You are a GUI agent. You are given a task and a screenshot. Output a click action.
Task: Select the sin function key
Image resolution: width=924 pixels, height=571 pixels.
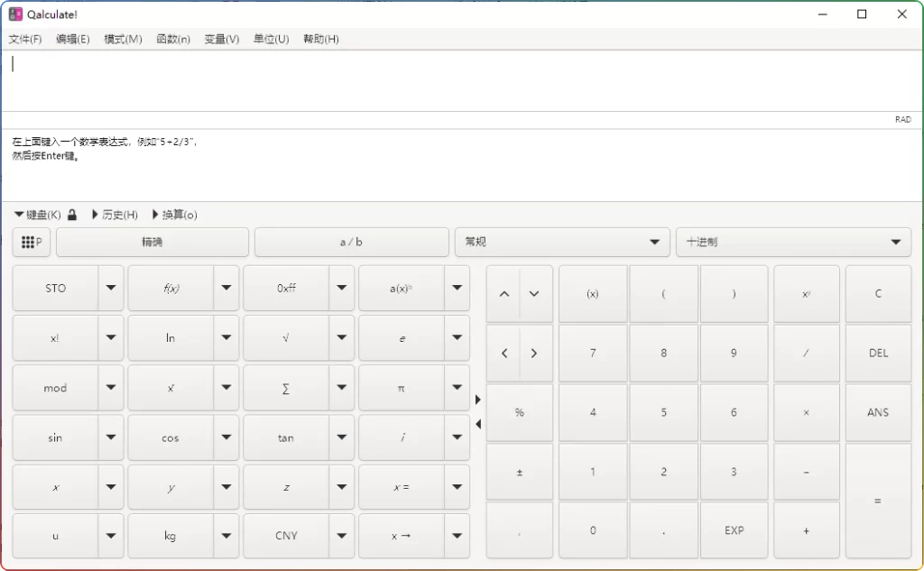pos(55,437)
